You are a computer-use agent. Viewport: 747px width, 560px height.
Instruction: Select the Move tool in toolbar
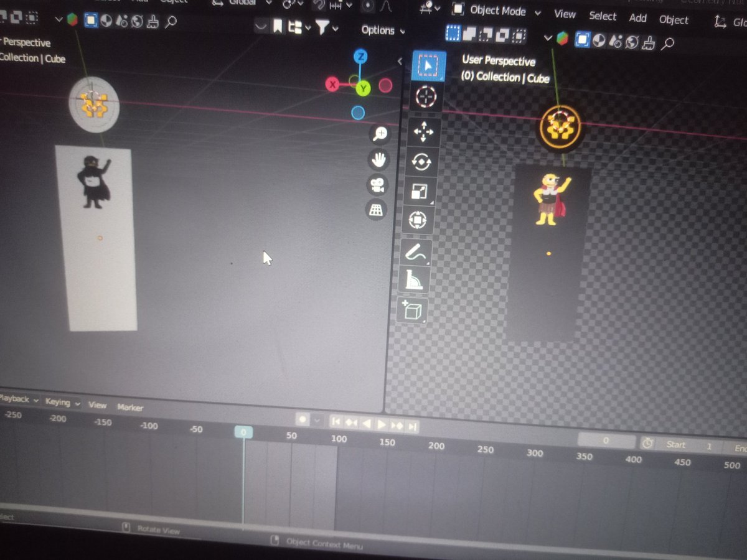(424, 133)
